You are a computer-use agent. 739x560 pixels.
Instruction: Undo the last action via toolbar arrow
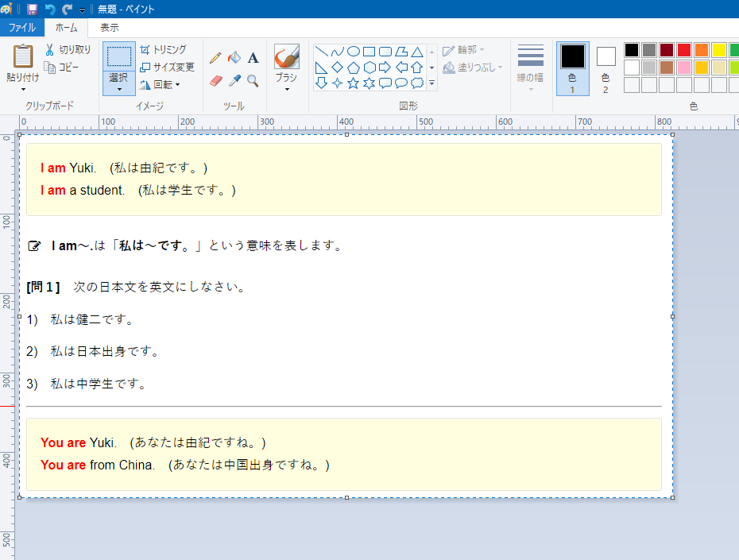click(x=50, y=10)
